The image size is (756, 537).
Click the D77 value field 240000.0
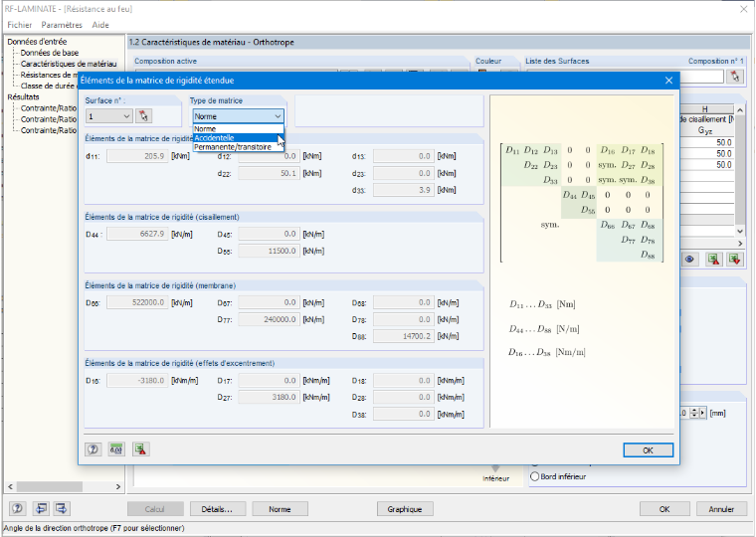click(269, 319)
